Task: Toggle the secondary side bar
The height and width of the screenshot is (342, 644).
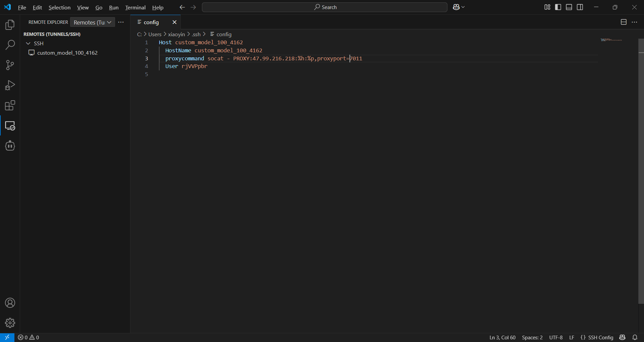Action: coord(580,7)
